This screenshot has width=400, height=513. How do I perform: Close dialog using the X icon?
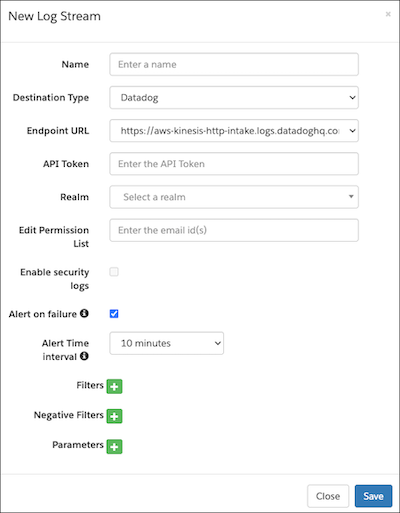pyautogui.click(x=388, y=14)
